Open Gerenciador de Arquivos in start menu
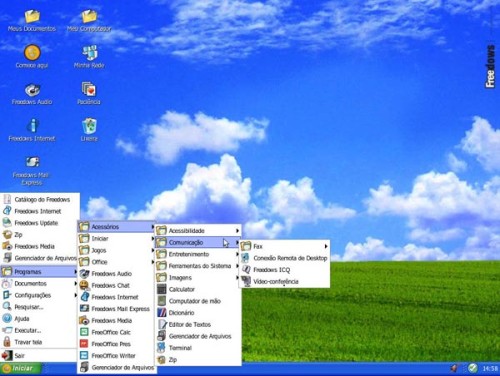Image resolution: width=500 pixels, height=376 pixels. click(39, 258)
